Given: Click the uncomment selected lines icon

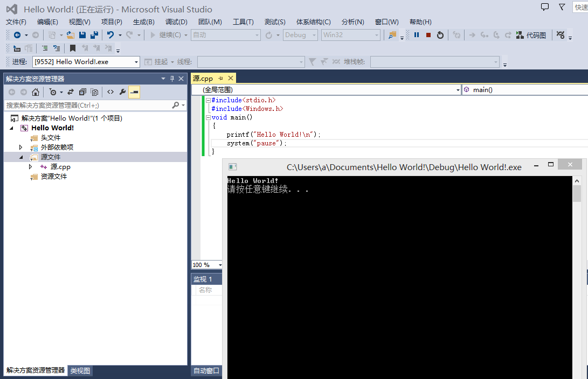Looking at the screenshot, I should pos(57,48).
